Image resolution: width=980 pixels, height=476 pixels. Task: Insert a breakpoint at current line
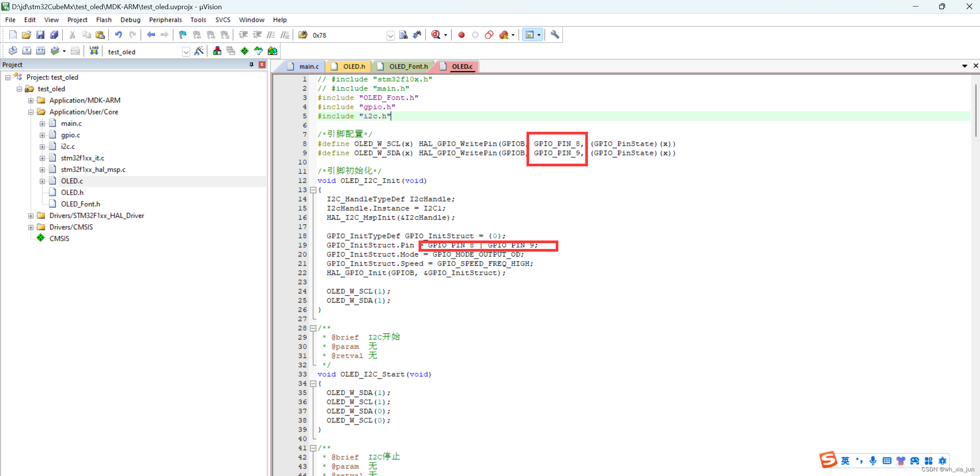[460, 35]
